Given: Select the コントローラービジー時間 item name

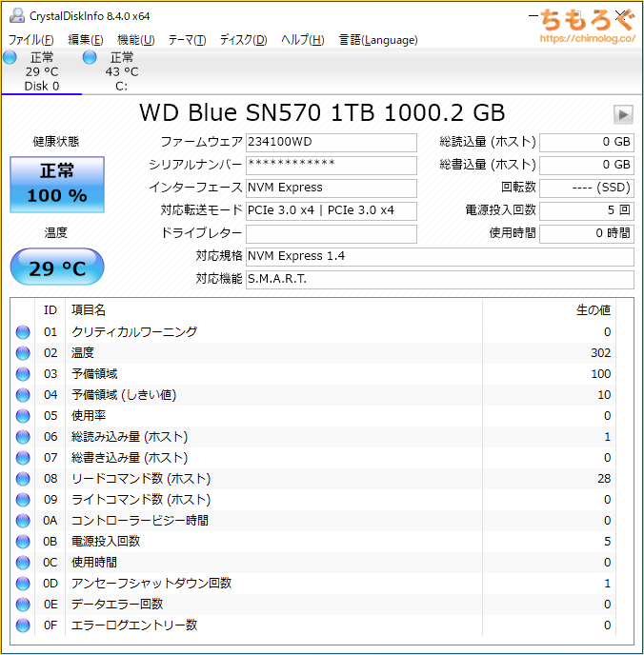Looking at the screenshot, I should coord(140,521).
